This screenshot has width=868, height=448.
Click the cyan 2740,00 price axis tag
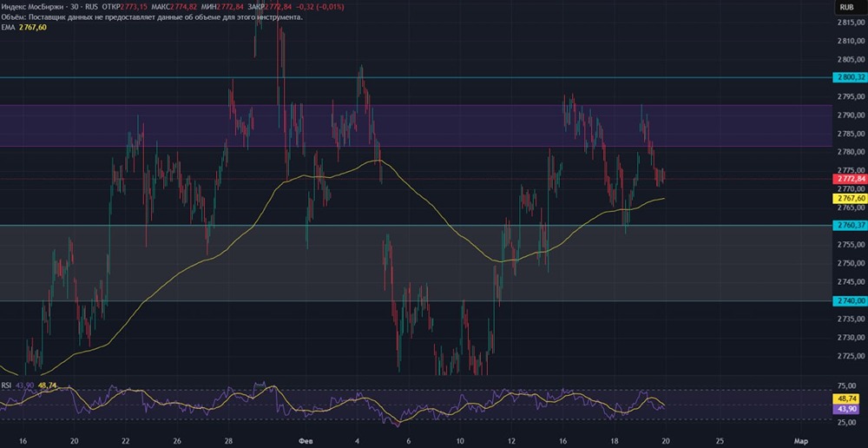tap(849, 300)
